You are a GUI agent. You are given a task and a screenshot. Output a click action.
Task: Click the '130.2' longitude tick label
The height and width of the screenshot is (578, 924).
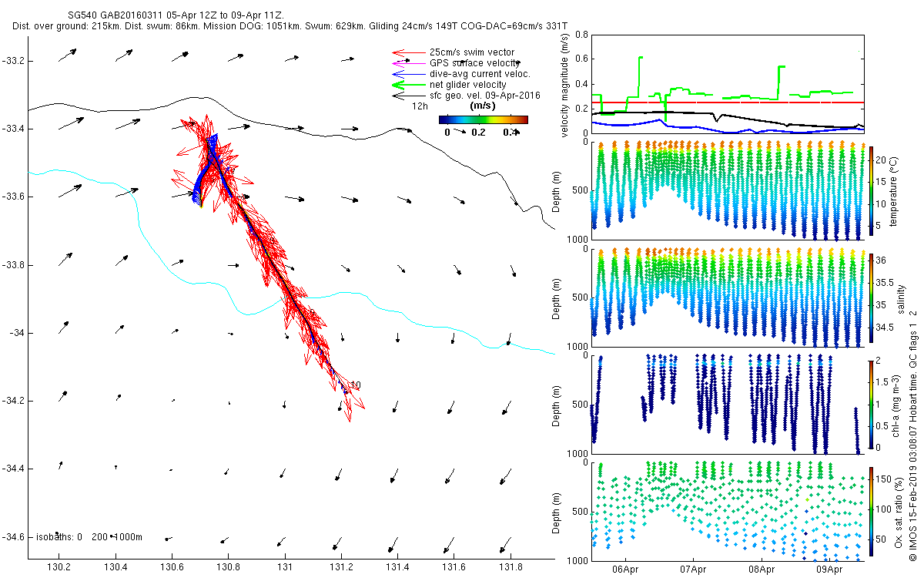59,567
